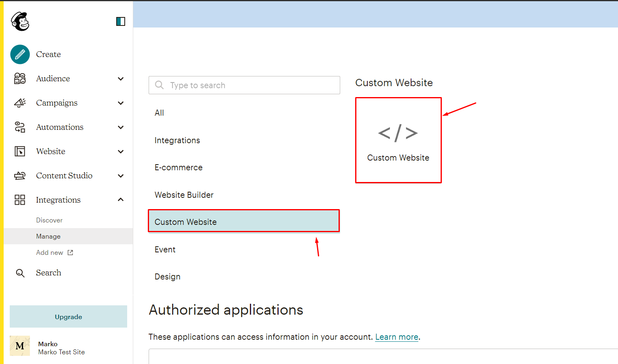The image size is (618, 364).
Task: Open the Create menu item
Action: coord(48,54)
